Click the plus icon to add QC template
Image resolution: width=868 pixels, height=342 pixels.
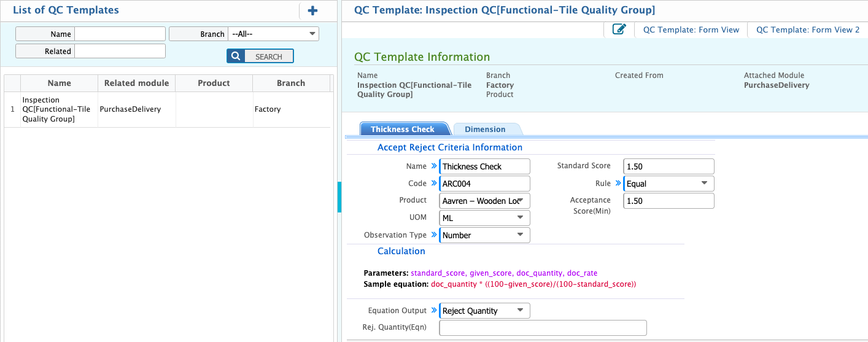(312, 10)
